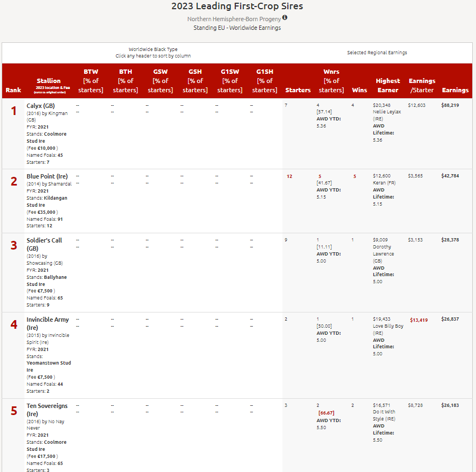Sort by BTW percent of starters
The image size is (476, 472).
[x=91, y=81]
